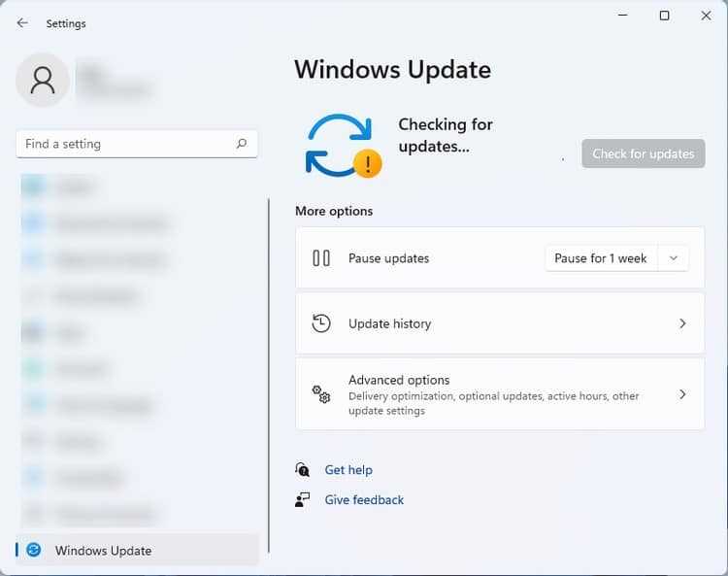Click the Give feedback icon
The width and height of the screenshot is (728, 576).
click(302, 500)
